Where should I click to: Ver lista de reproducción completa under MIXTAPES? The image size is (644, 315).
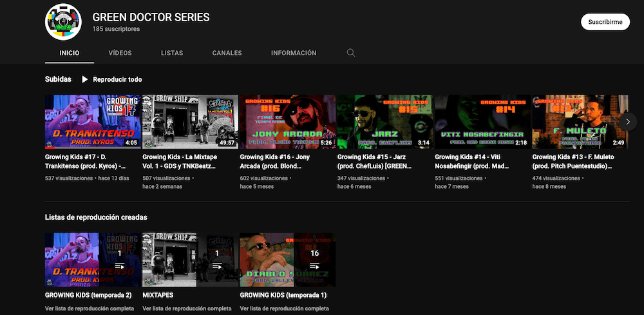click(187, 309)
